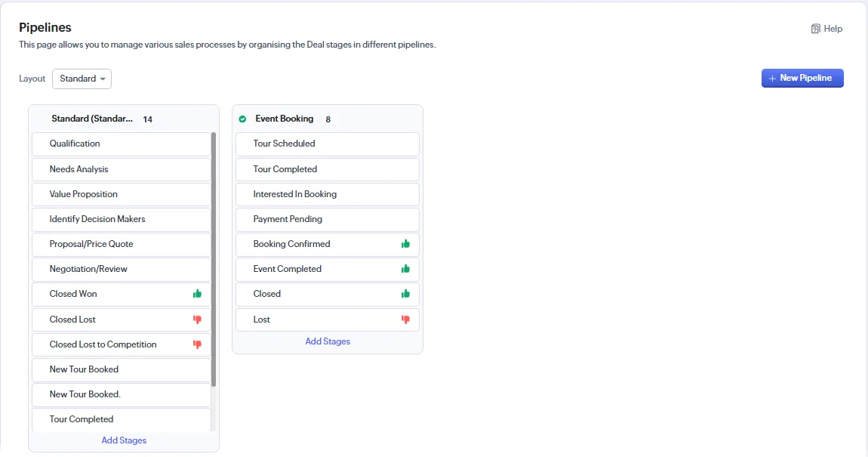This screenshot has width=868, height=457.
Task: Click the thumbs-up icon on Booking Confirmed
Action: click(405, 244)
